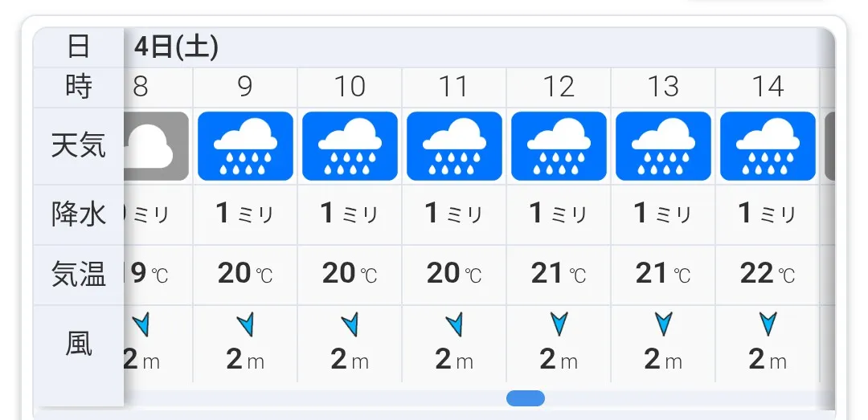
Task: Click the 降水 row label
Action: [78, 214]
